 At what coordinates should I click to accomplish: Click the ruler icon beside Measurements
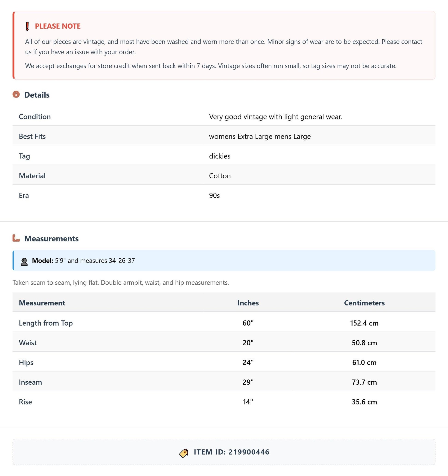pyautogui.click(x=16, y=238)
